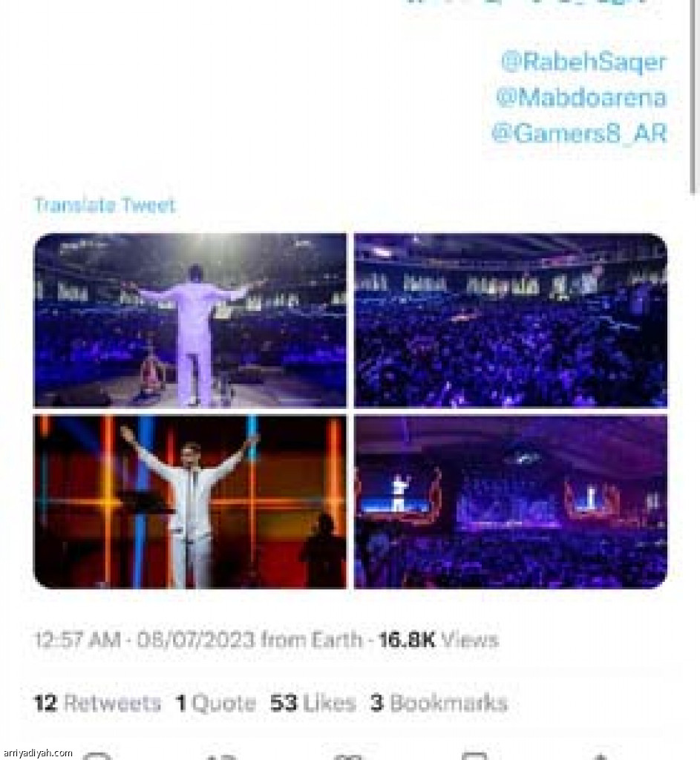Show the 53 Likes list
This screenshot has width=700, height=760.
click(x=313, y=703)
